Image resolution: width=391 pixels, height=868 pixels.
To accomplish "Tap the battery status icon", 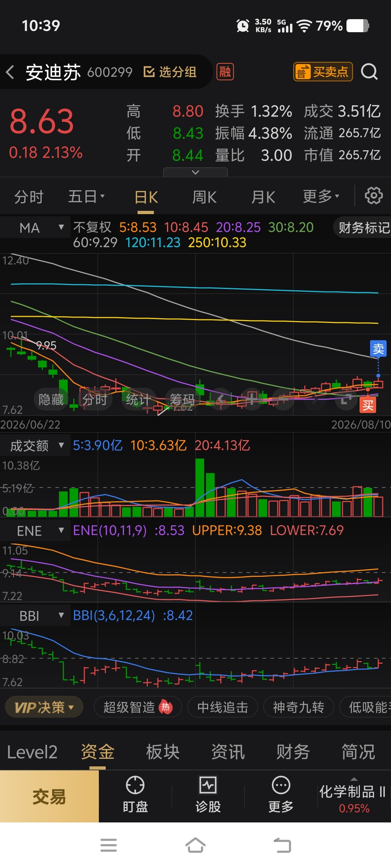I will 358,26.
